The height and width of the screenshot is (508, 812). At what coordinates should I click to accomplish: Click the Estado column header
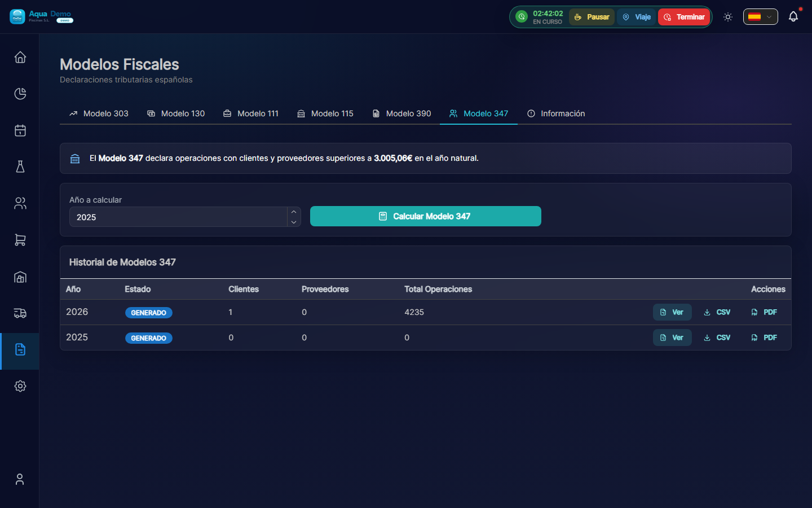click(x=138, y=289)
